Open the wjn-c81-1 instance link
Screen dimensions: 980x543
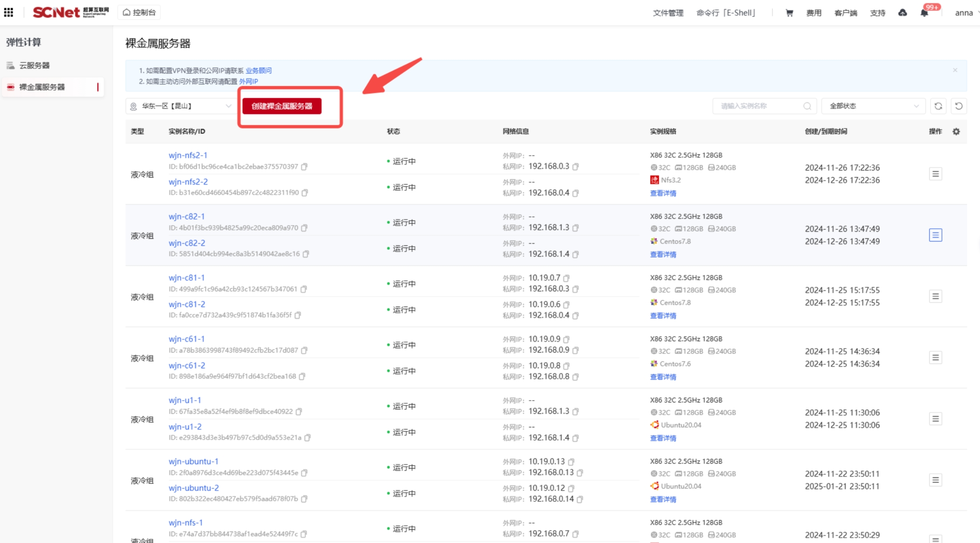pos(186,277)
